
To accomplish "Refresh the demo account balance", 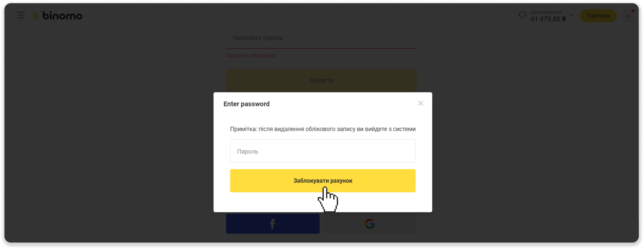I will [522, 15].
